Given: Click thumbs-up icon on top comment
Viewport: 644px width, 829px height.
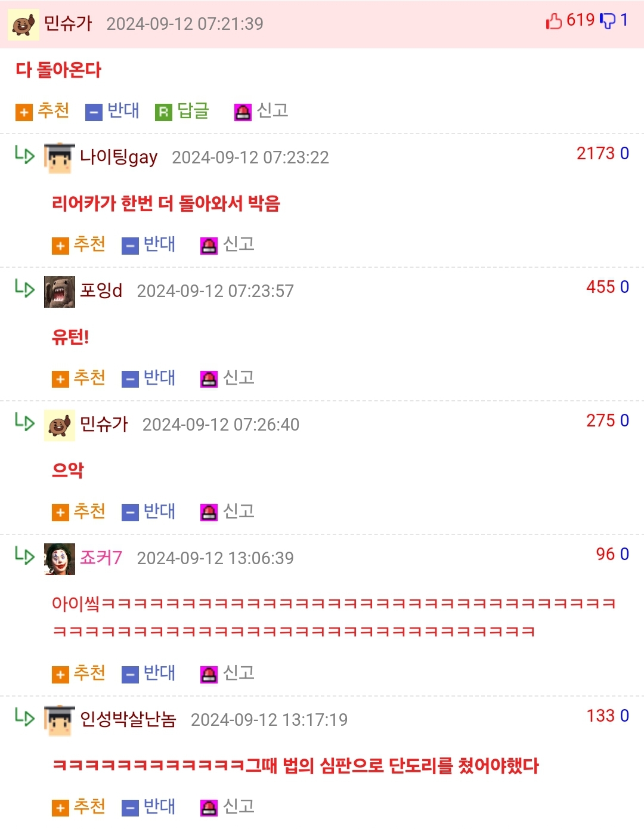Looking at the screenshot, I should pyautogui.click(x=554, y=21).
